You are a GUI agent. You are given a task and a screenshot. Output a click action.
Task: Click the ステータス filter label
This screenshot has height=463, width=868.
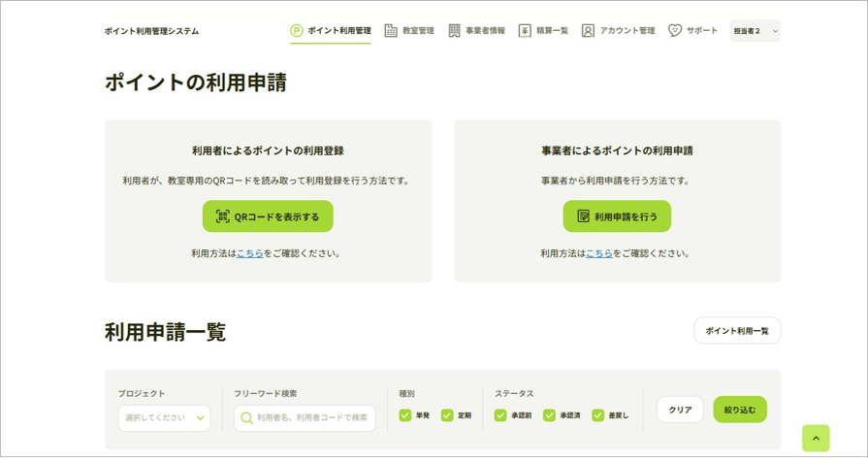point(514,394)
